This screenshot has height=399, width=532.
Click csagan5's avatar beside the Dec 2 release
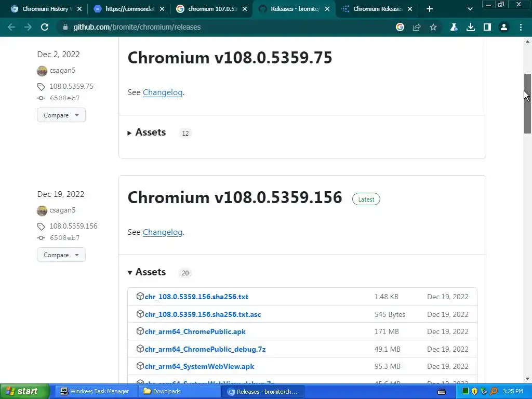tap(42, 71)
